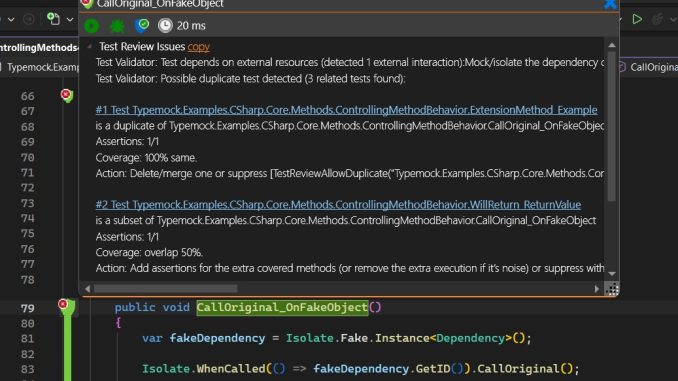Click 'is a subset of' description line

click(x=345, y=221)
